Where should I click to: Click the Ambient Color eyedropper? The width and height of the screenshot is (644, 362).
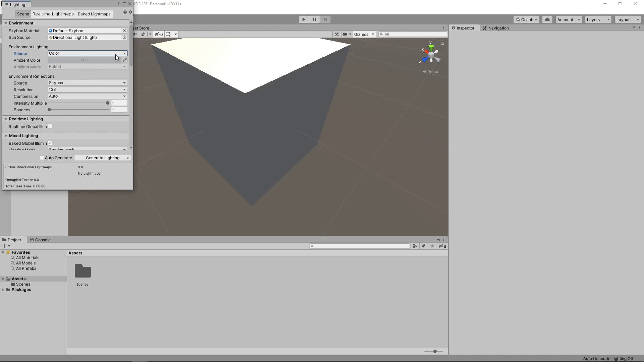point(125,60)
